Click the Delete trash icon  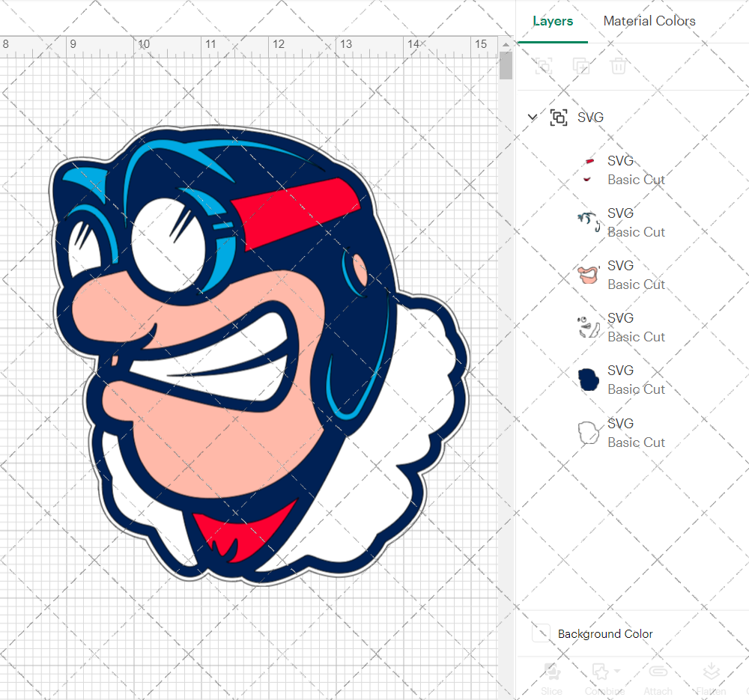pyautogui.click(x=618, y=66)
